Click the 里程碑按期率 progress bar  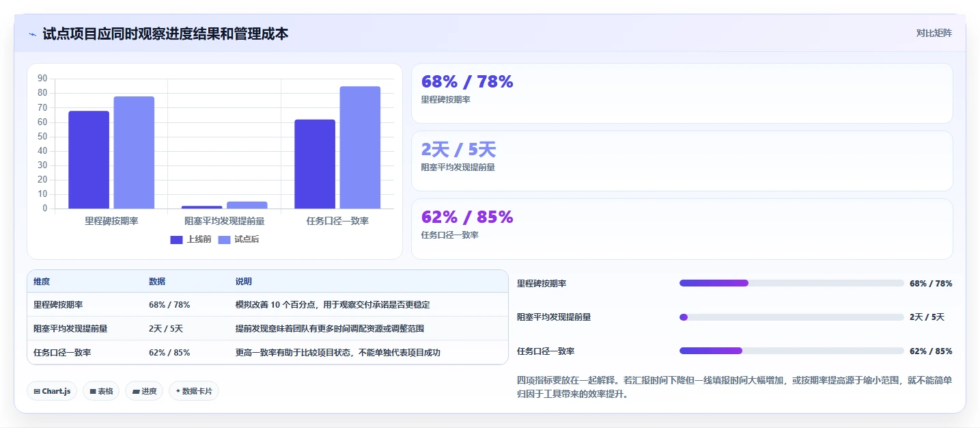click(792, 283)
